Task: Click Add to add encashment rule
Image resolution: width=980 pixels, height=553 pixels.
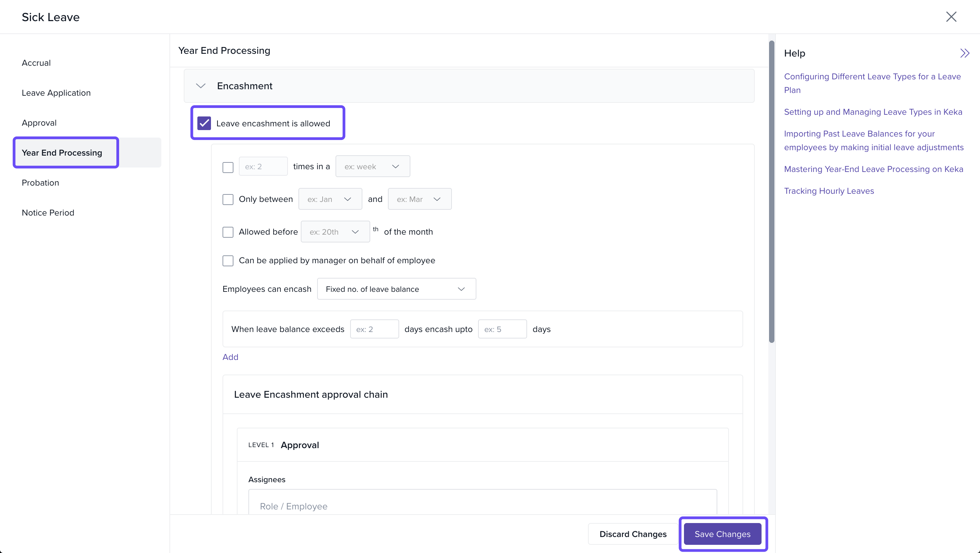Action: point(230,357)
